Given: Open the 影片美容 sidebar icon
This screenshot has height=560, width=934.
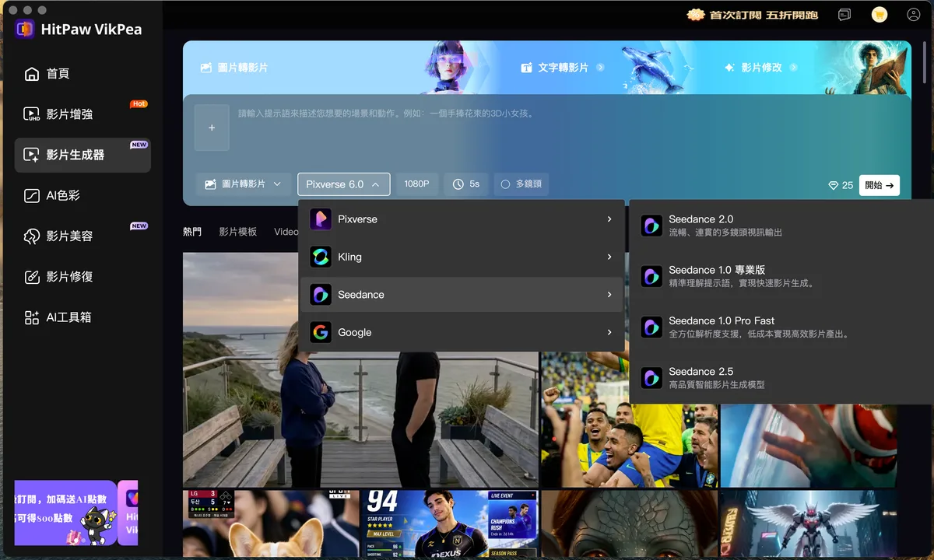Looking at the screenshot, I should click(32, 236).
